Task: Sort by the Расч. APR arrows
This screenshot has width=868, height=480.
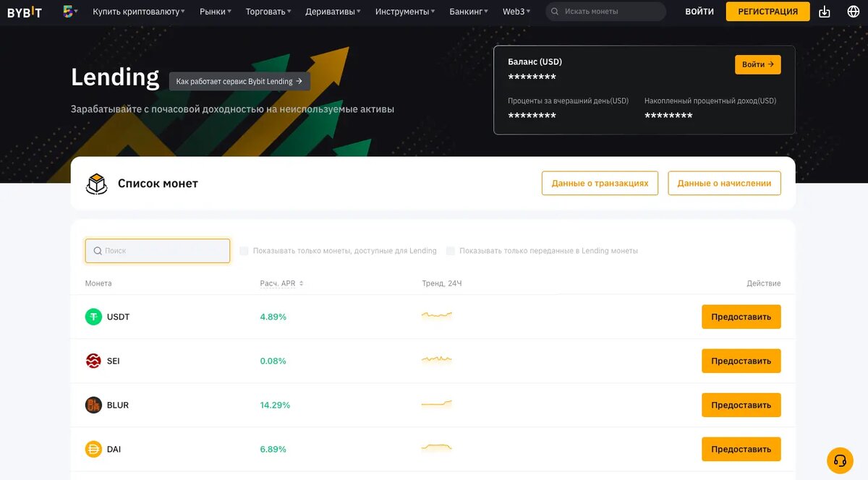Action: (301, 283)
